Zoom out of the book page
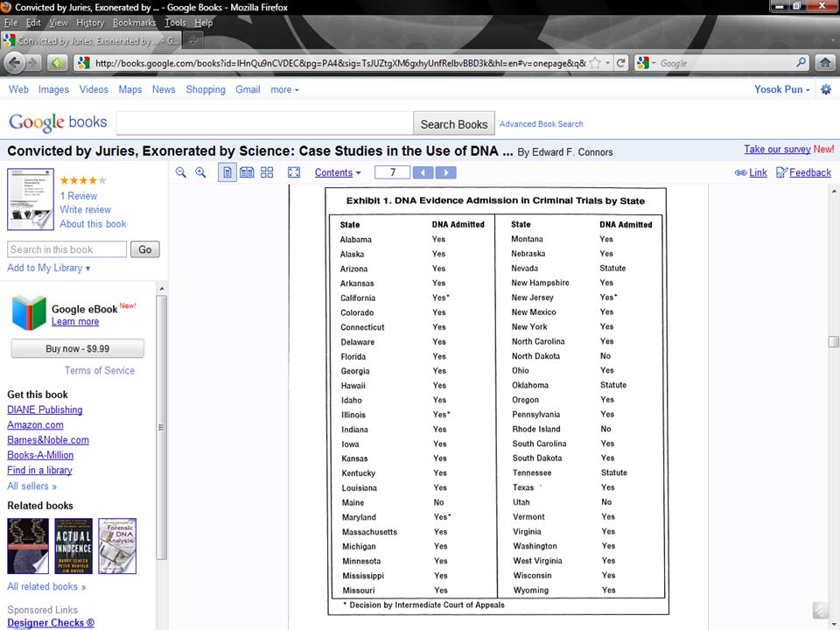Screen dimensions: 840x630 (181, 172)
